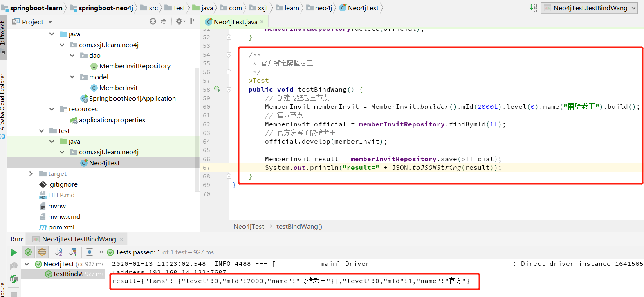Close the Neo4jTest.testBindWang run tab
Image resolution: width=644 pixels, height=297 pixels.
point(121,239)
